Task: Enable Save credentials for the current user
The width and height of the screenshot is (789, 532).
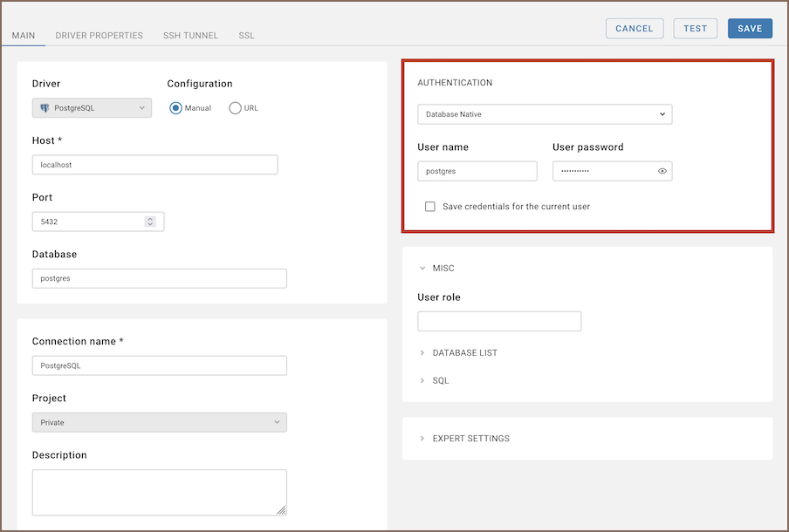Action: [429, 207]
